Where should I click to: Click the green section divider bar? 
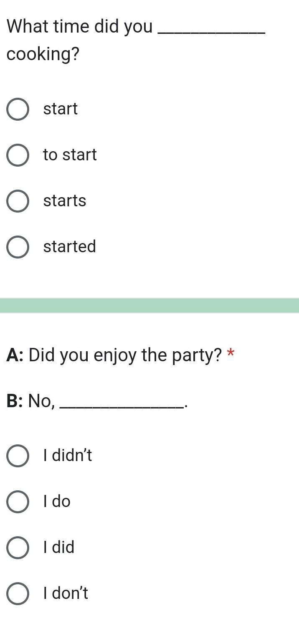coord(149,305)
